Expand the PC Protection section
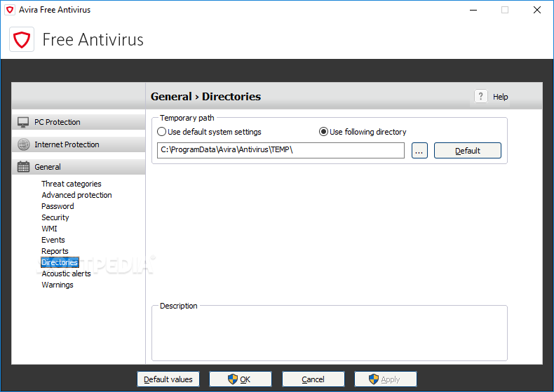554x392 pixels. 79,122
